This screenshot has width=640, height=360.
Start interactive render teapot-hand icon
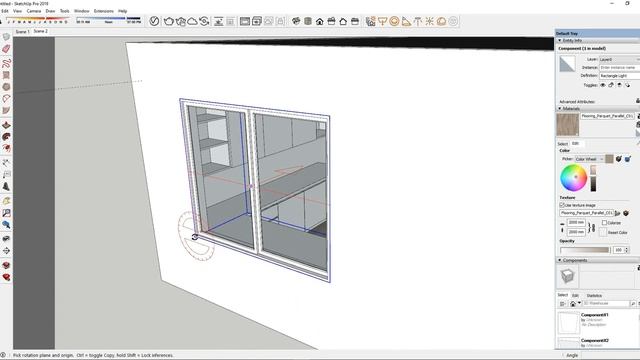[180, 21]
